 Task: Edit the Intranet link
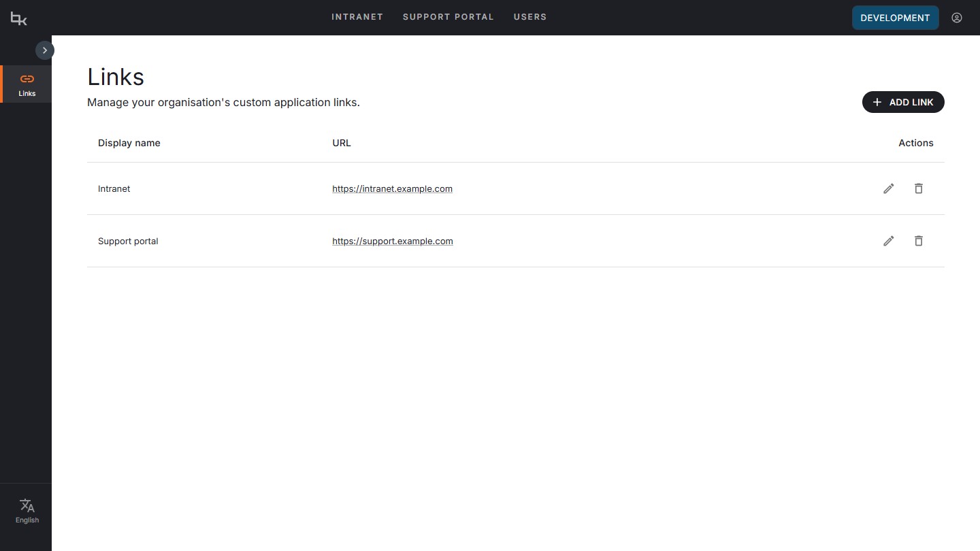tap(889, 188)
